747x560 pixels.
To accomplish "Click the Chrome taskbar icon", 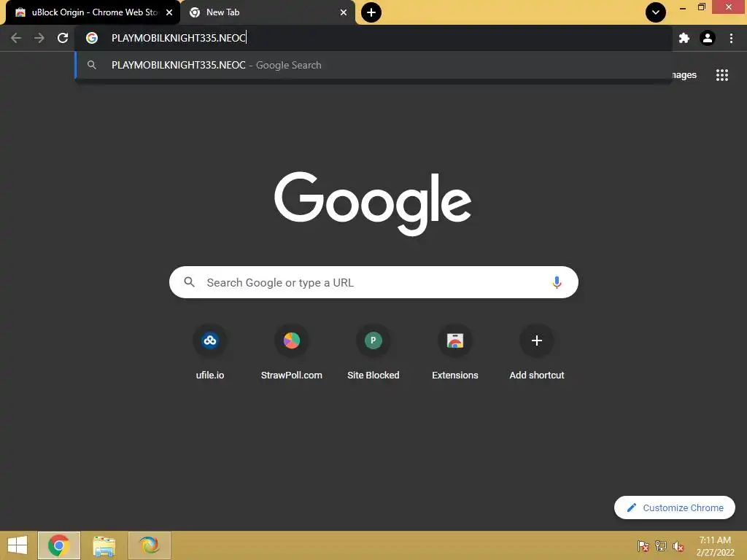I will point(59,545).
